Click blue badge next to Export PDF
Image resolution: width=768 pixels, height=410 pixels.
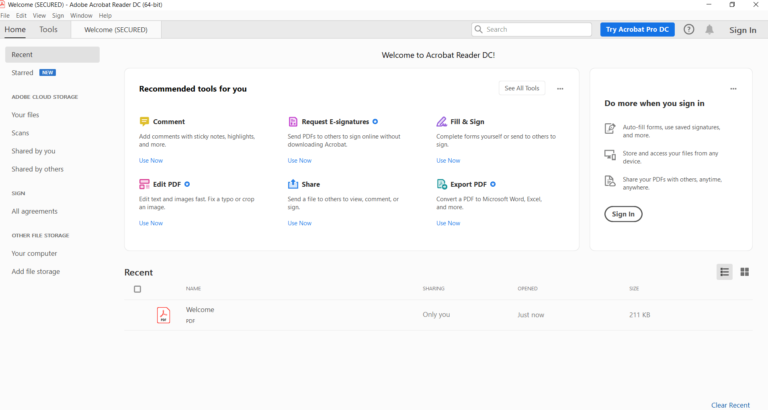tap(493, 184)
